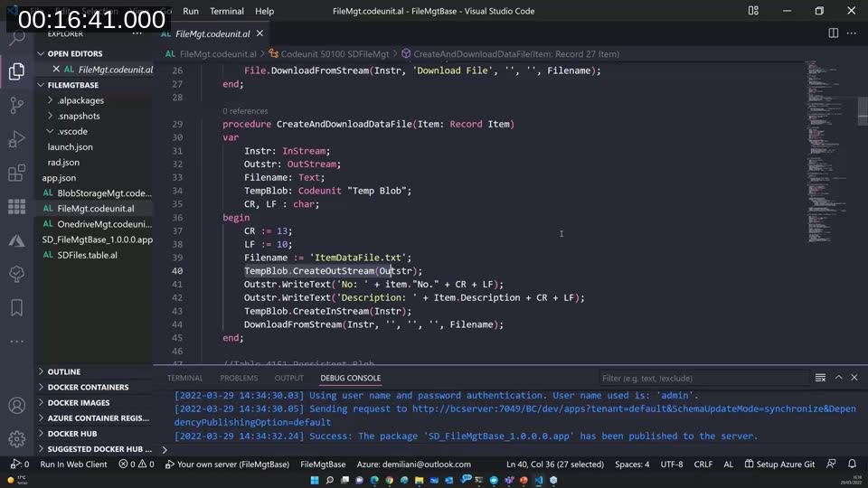Open Customize Layout control
This screenshot has width=868, height=488.
click(x=753, y=11)
